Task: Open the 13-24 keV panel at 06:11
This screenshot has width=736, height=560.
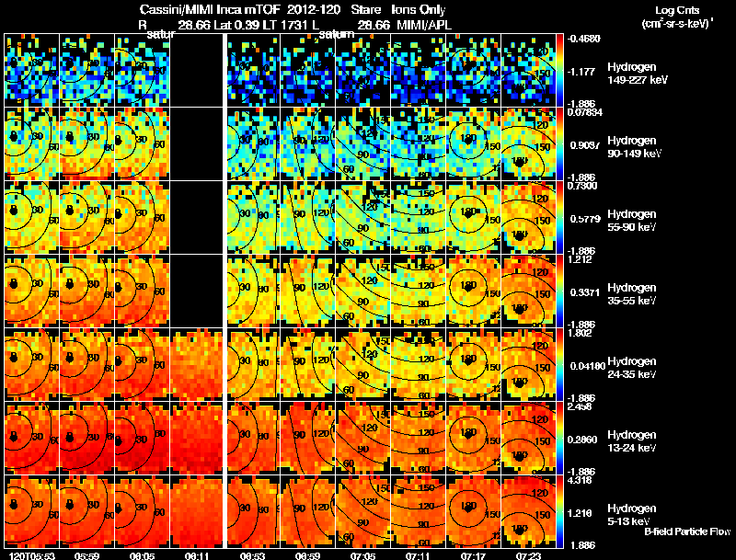Action: [x=197, y=438]
